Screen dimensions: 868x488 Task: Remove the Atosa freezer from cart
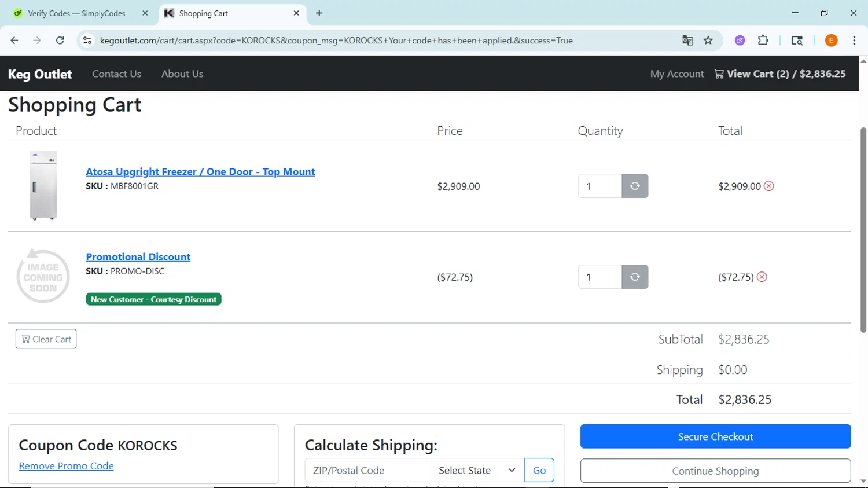[768, 186]
